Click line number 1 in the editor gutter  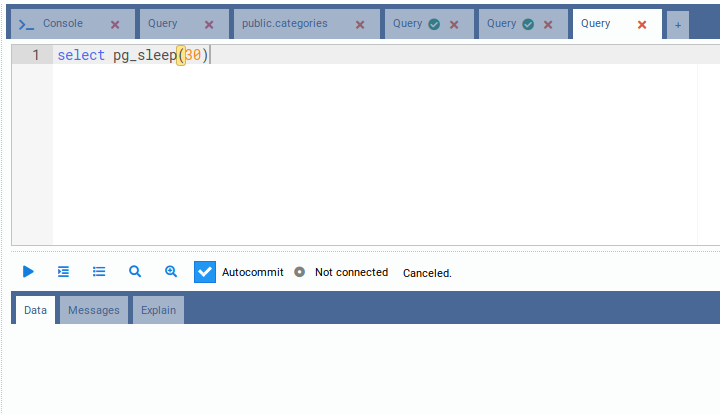35,55
